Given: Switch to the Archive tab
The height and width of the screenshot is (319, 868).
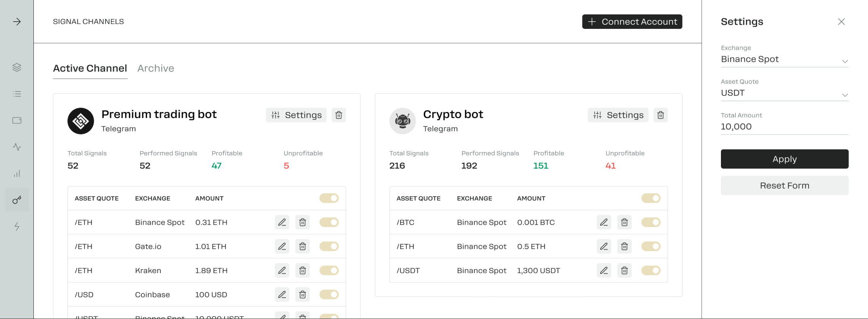Looking at the screenshot, I should coord(156,68).
